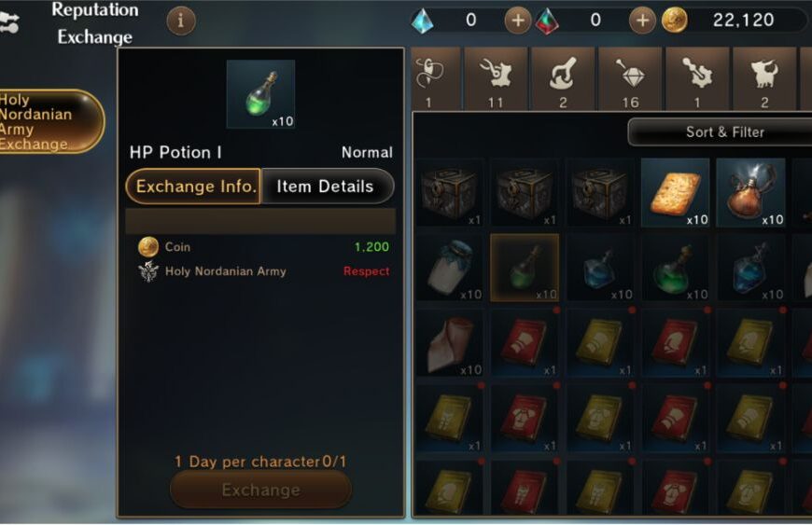Select the diamond ring category with 16
Image resolution: width=812 pixels, height=525 pixels.
[x=630, y=78]
